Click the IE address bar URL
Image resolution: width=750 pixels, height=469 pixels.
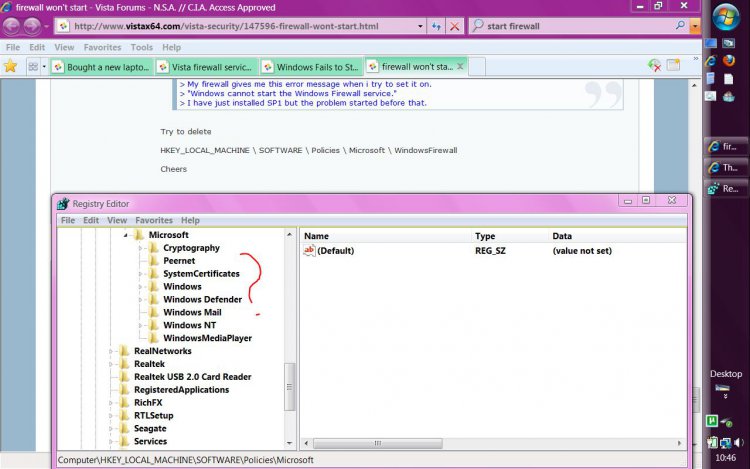tap(226, 26)
